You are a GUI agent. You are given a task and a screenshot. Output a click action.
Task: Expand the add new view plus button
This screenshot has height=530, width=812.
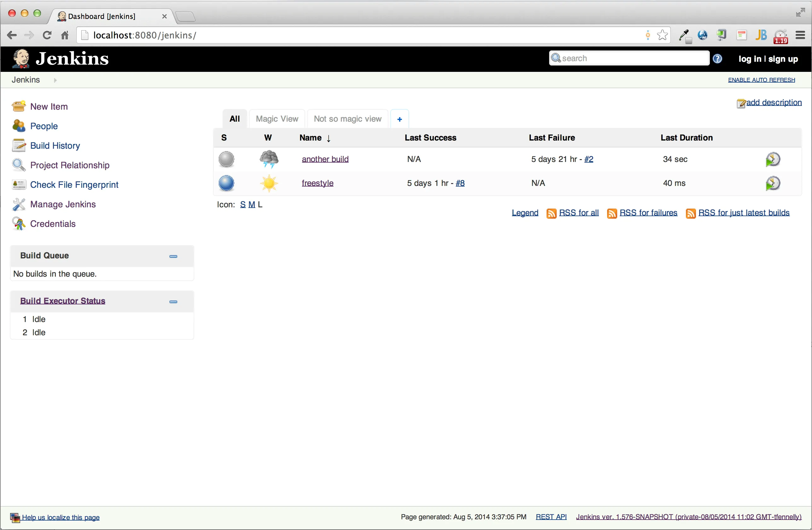(399, 119)
